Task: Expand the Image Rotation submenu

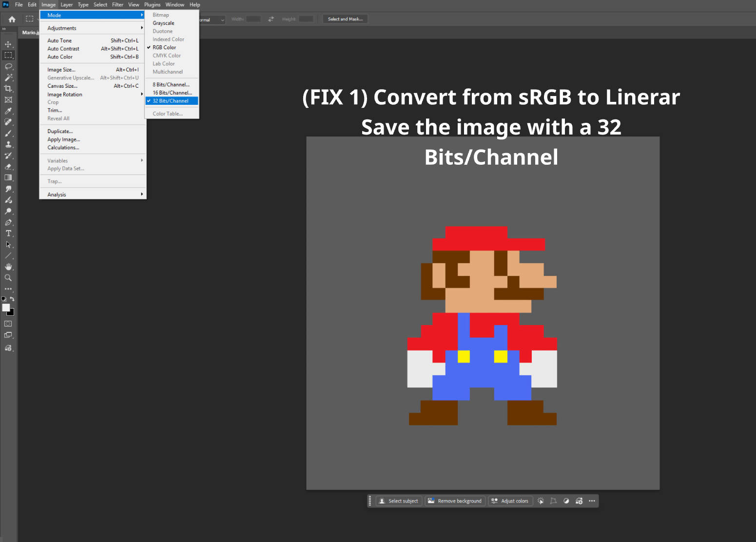Action: coord(93,95)
